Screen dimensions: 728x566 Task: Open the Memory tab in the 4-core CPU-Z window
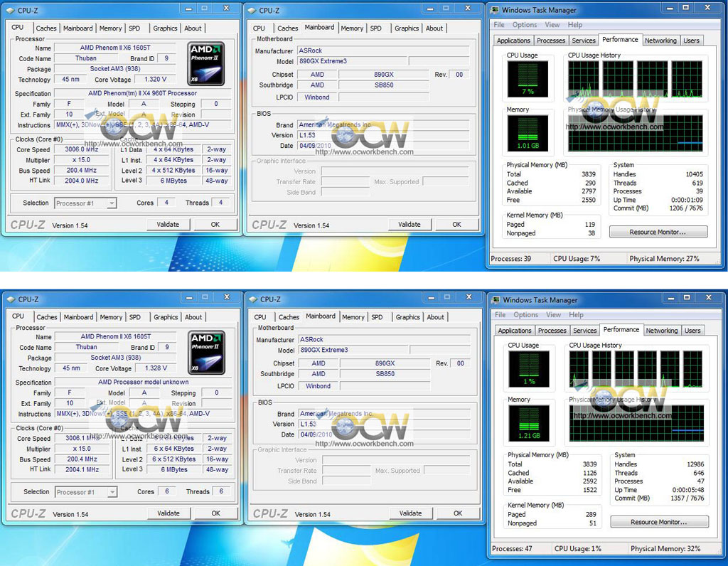[x=110, y=28]
